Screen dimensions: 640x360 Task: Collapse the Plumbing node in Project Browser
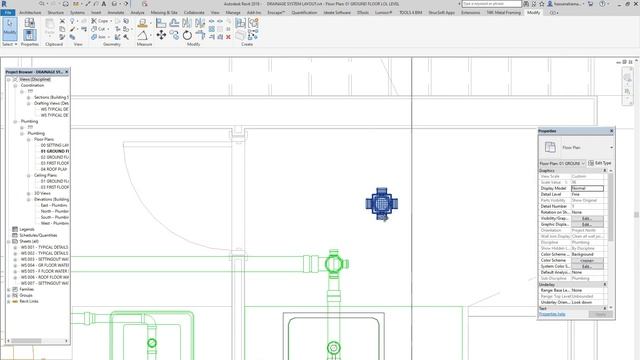(15, 121)
